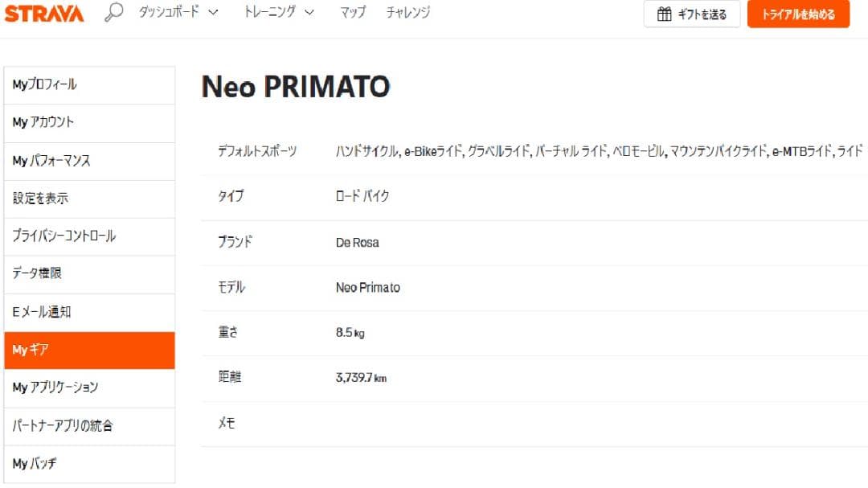Click the Strava logo
Image resolution: width=868 pixels, height=488 pixels.
coord(44,13)
